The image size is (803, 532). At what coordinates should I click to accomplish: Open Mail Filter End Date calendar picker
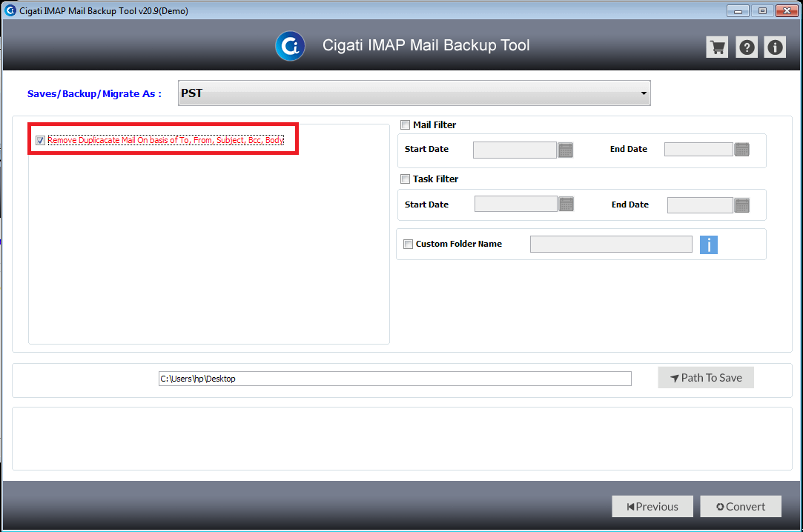click(742, 150)
